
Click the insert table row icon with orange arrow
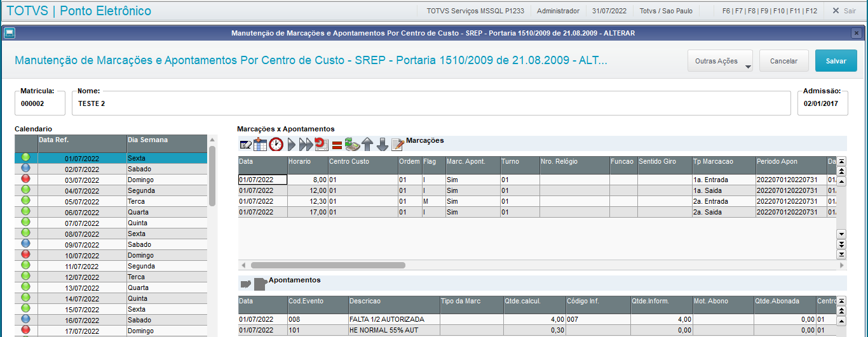261,145
